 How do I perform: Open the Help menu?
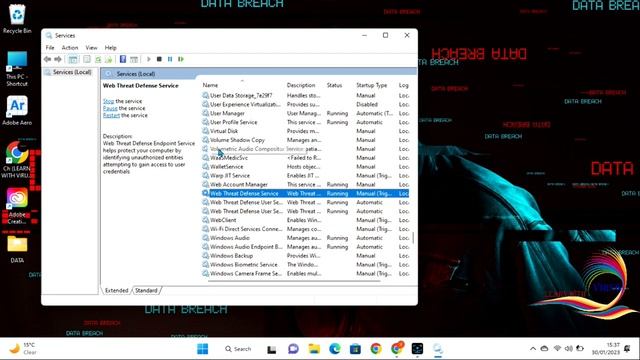click(x=110, y=48)
